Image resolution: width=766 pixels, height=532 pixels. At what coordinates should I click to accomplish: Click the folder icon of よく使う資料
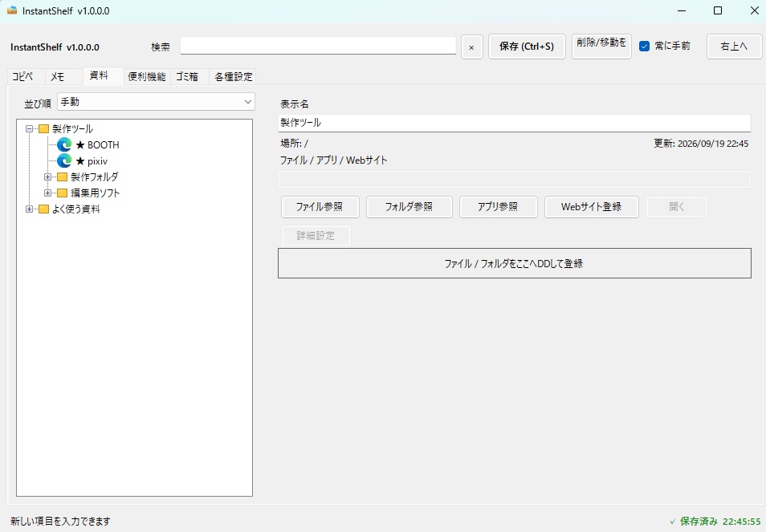coord(43,209)
